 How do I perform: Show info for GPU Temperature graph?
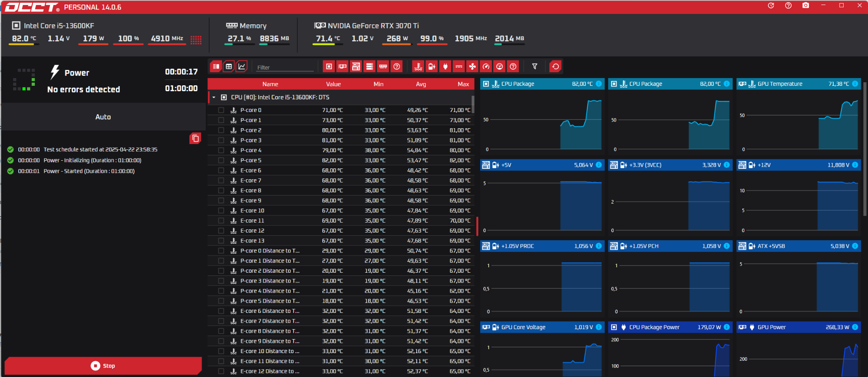click(855, 84)
